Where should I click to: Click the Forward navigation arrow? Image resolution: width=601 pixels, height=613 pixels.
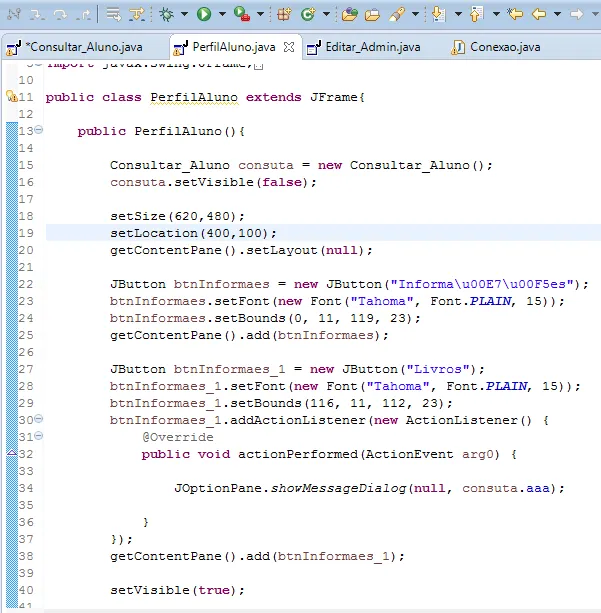coord(577,14)
